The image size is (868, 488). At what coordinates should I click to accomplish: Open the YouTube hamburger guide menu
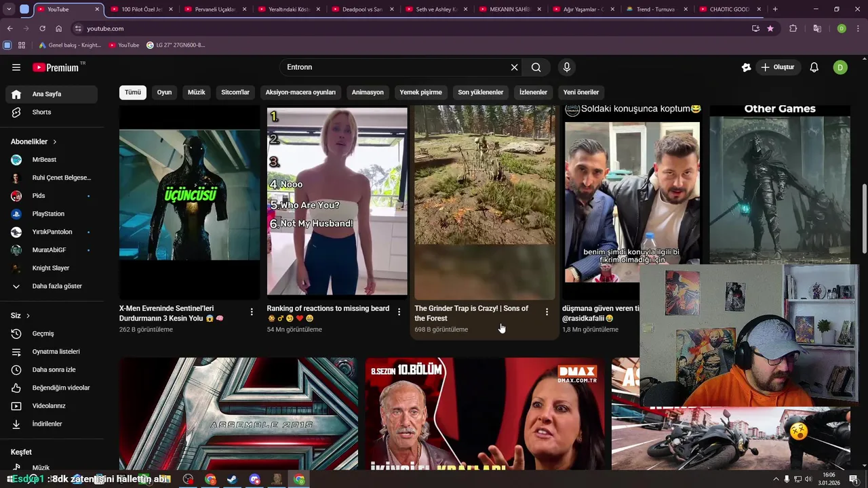point(16,67)
